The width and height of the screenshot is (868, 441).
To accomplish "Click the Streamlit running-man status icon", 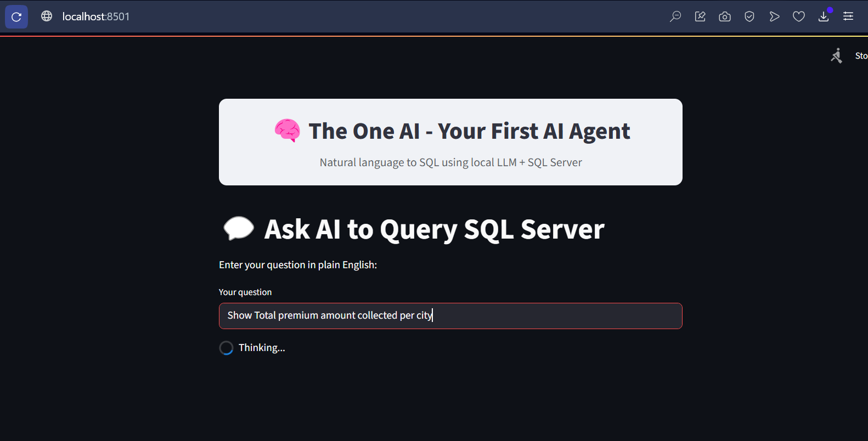I will (x=836, y=55).
